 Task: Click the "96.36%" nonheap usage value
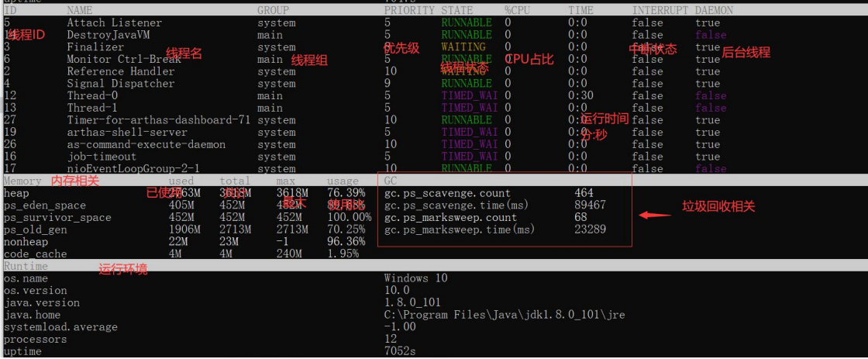(x=346, y=242)
